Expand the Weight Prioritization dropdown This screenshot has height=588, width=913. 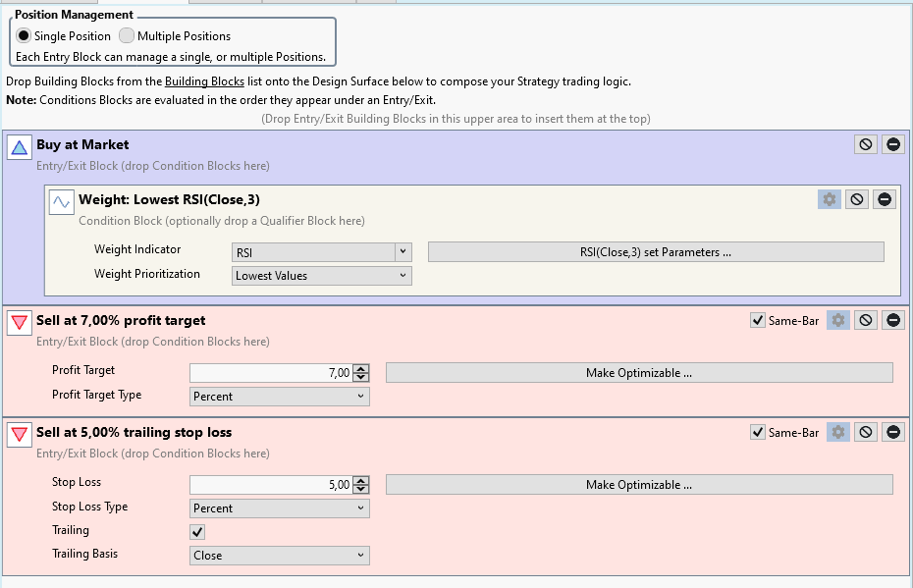coord(321,276)
